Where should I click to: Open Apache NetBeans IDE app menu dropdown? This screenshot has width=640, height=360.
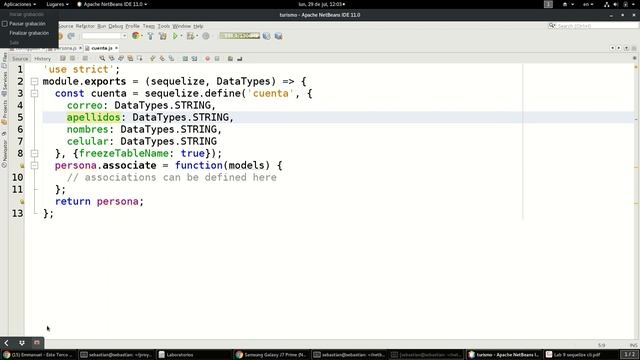(112, 4)
